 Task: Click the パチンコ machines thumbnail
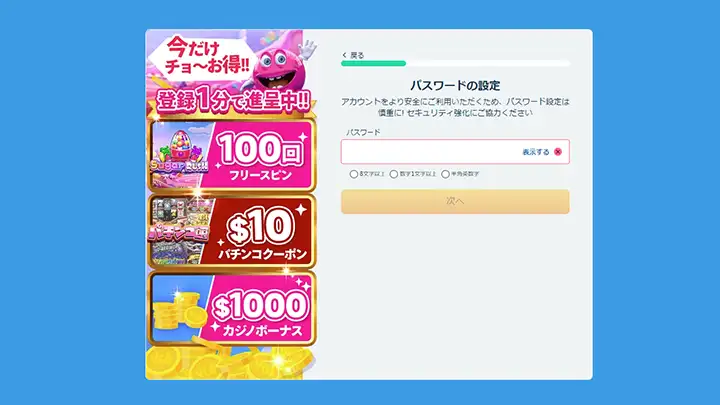click(x=180, y=231)
